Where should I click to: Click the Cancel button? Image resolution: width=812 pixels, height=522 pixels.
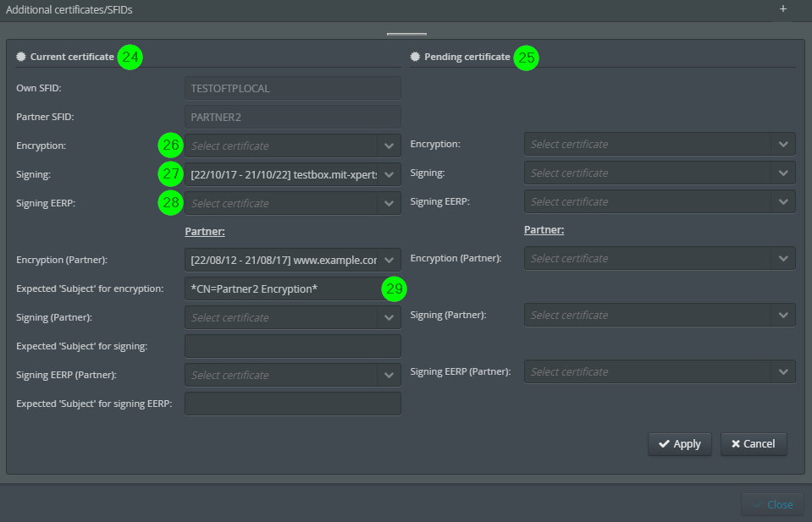tap(754, 444)
